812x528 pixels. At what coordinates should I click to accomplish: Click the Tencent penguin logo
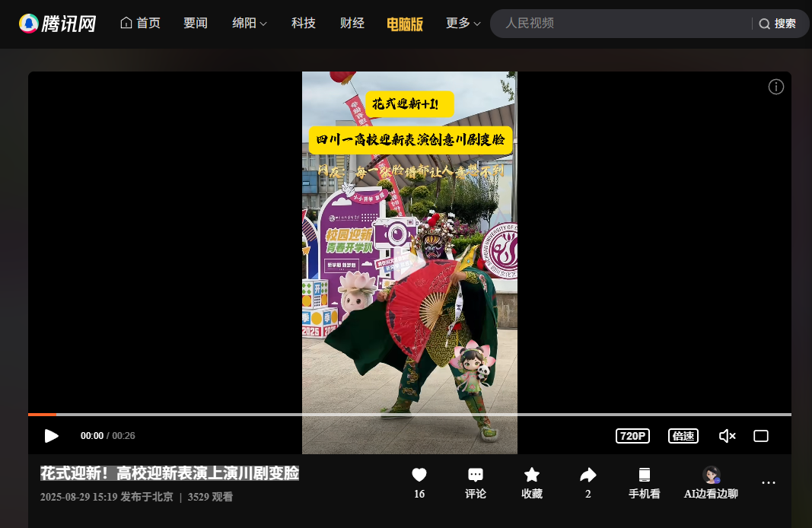29,24
